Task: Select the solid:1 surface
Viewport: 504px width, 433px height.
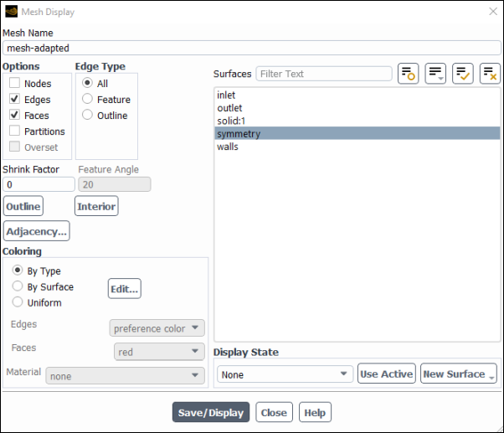Action: pos(357,121)
